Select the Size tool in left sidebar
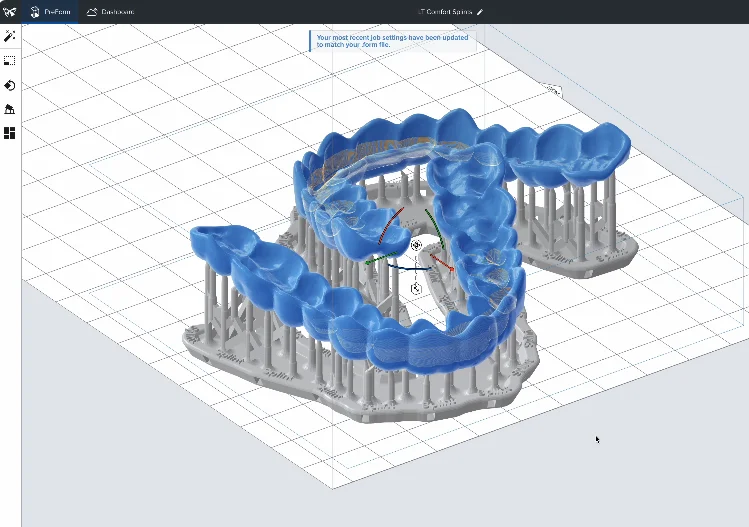The width and height of the screenshot is (749, 527). (10, 61)
